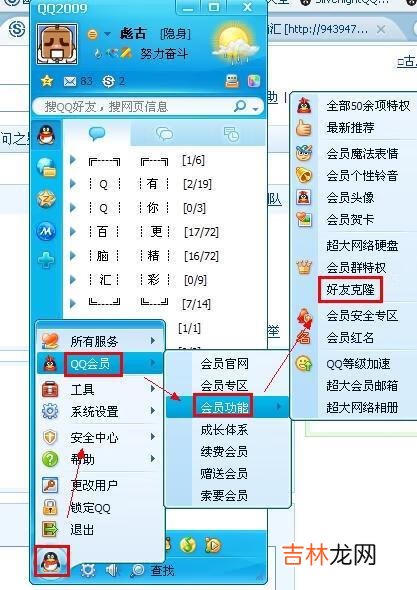Click the green plus add sidebar icon

coord(46,260)
